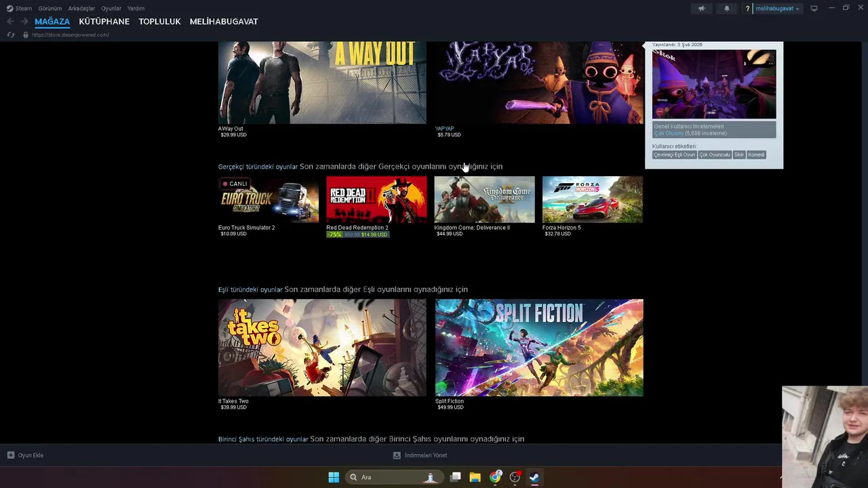Viewport: 868px width, 488px height.
Task: Open the A Way Out game banner
Action: [x=322, y=82]
